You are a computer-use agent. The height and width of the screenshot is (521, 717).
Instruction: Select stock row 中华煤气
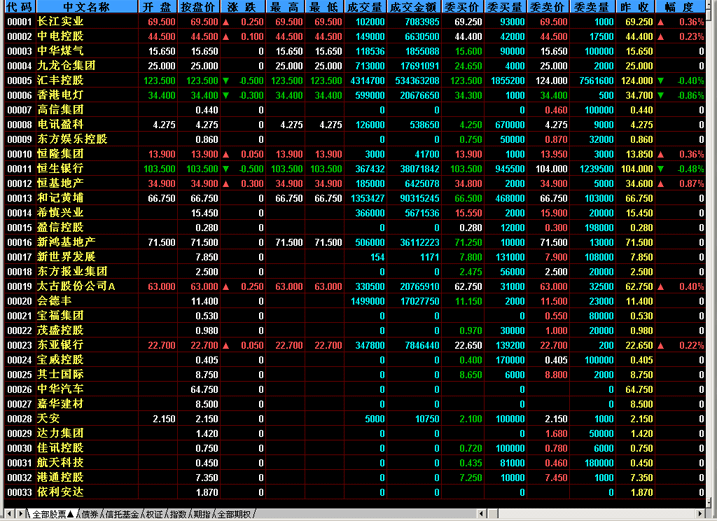click(x=355, y=51)
